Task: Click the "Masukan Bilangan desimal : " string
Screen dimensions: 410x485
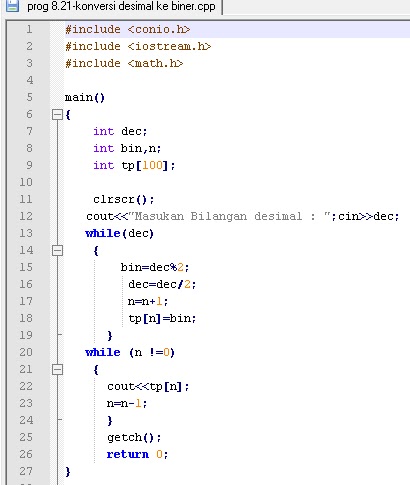Action: point(229,216)
